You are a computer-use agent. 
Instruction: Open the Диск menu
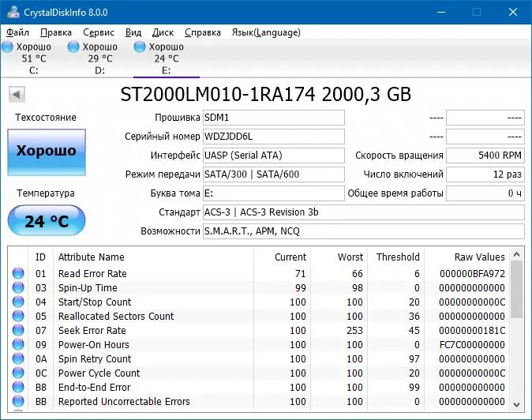[x=163, y=32]
